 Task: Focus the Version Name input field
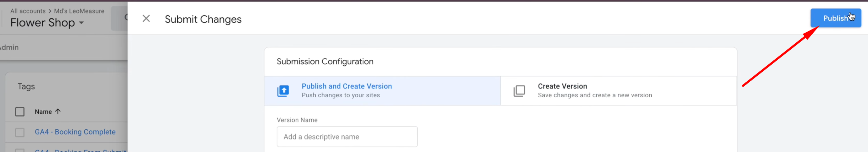tap(347, 137)
